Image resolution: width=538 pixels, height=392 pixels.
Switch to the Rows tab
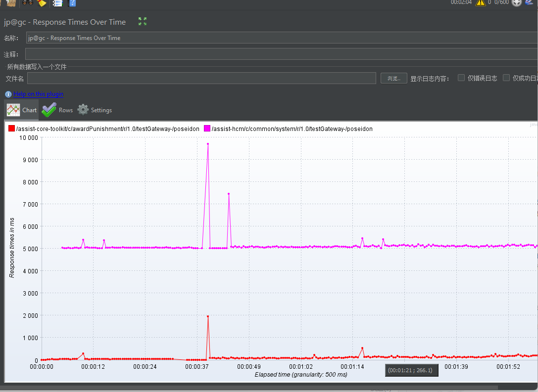point(57,110)
